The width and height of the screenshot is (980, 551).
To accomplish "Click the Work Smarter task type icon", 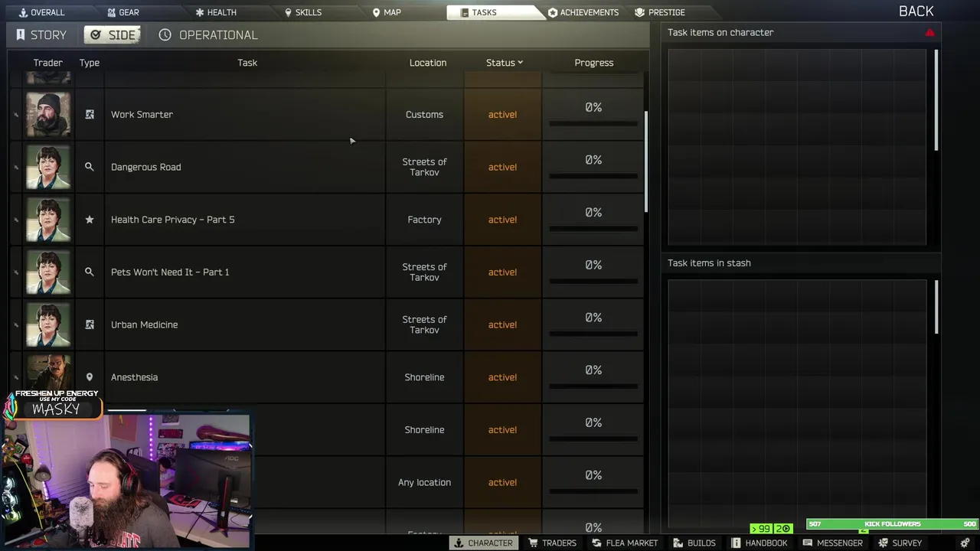I will [x=90, y=114].
